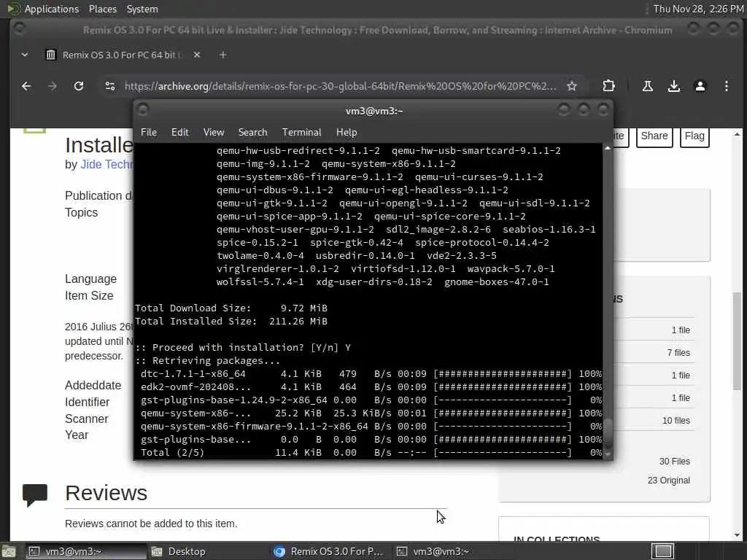Switch to Remix OS 3.0 Chromium taskbar entry
This screenshot has width=747, height=560.
coord(330,551)
